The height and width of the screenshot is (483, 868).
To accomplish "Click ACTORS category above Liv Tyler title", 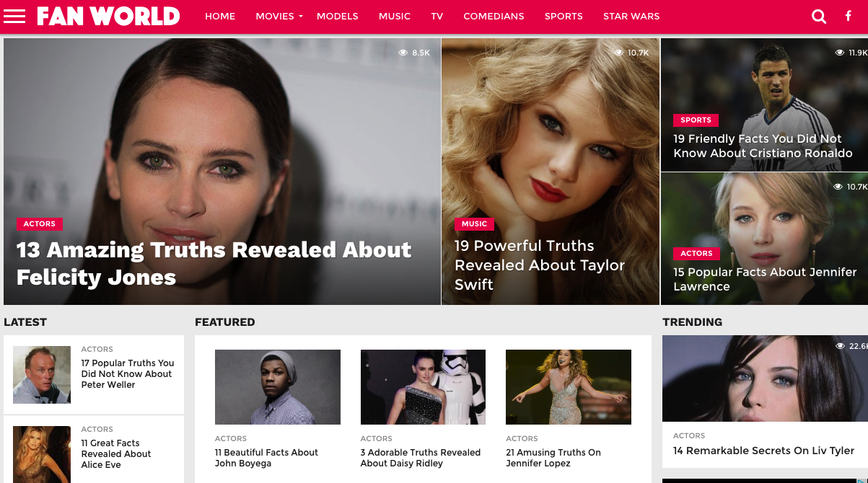I will tap(689, 436).
